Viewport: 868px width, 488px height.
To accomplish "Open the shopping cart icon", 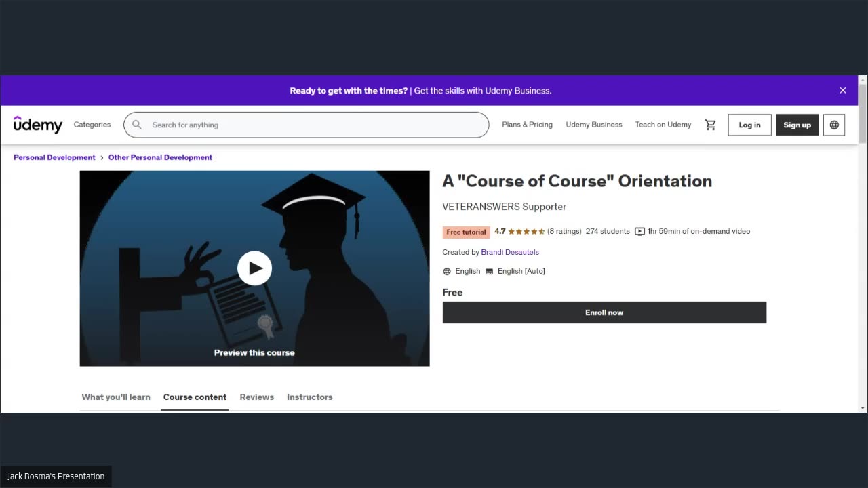I will coord(710,125).
